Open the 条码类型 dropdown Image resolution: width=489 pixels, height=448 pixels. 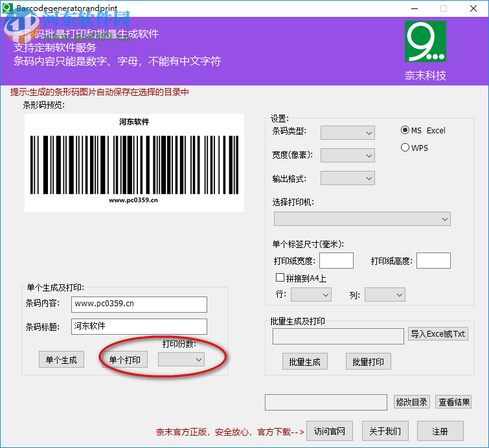click(348, 133)
